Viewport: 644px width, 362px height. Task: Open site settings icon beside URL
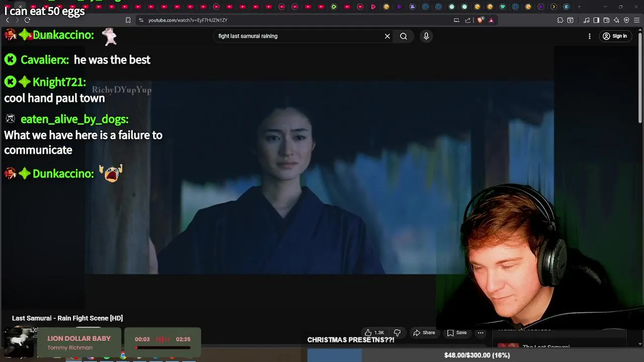point(141,20)
